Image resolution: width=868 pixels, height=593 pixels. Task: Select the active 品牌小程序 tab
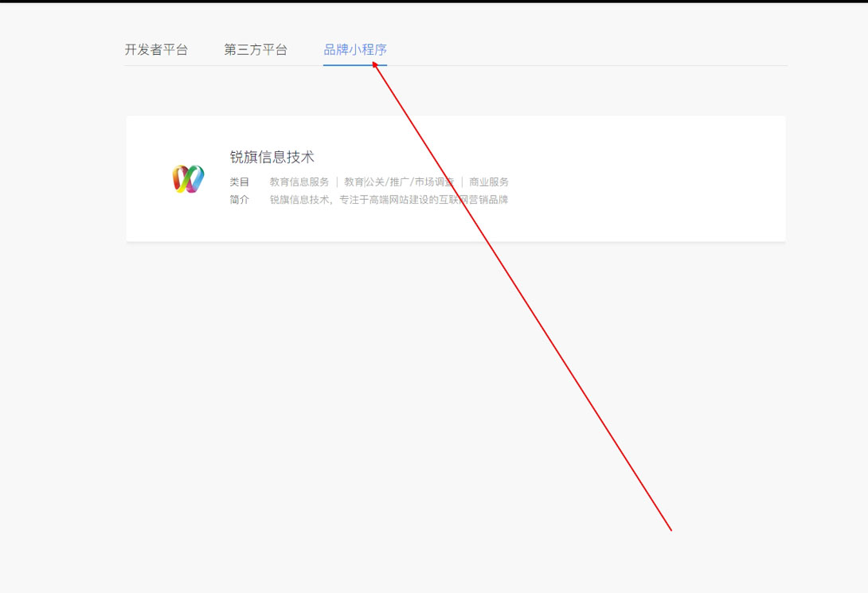pos(354,49)
